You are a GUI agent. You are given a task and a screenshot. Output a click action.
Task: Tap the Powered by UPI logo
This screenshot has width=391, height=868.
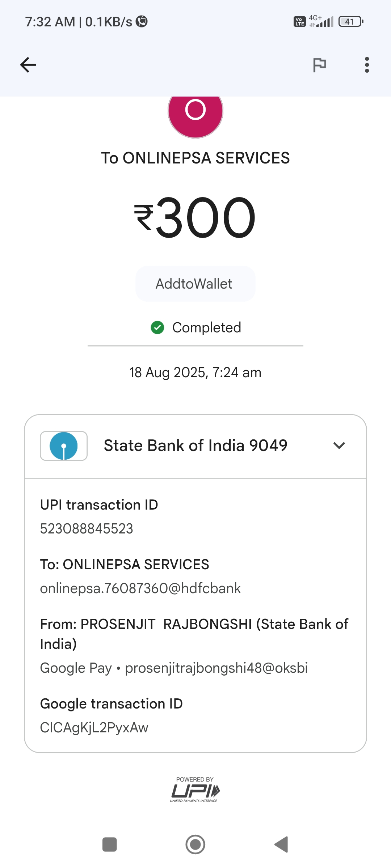195,790
